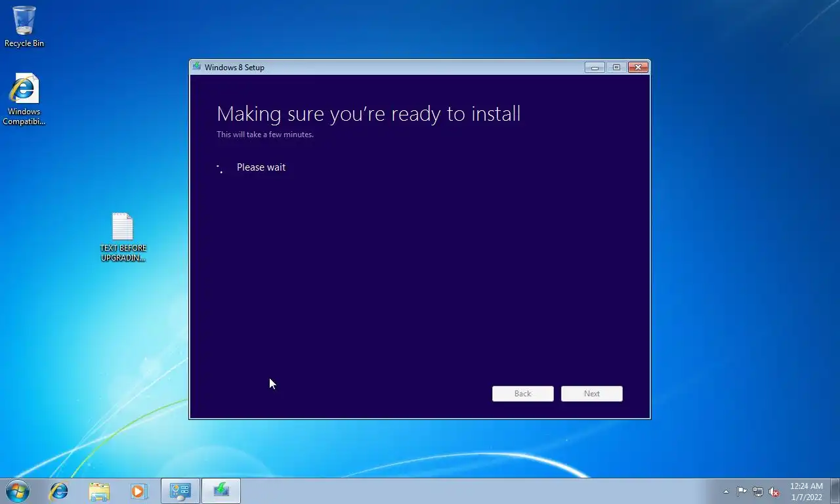Screen dimensions: 840x504
Task: Click the Please wait status text
Action: pos(261,167)
